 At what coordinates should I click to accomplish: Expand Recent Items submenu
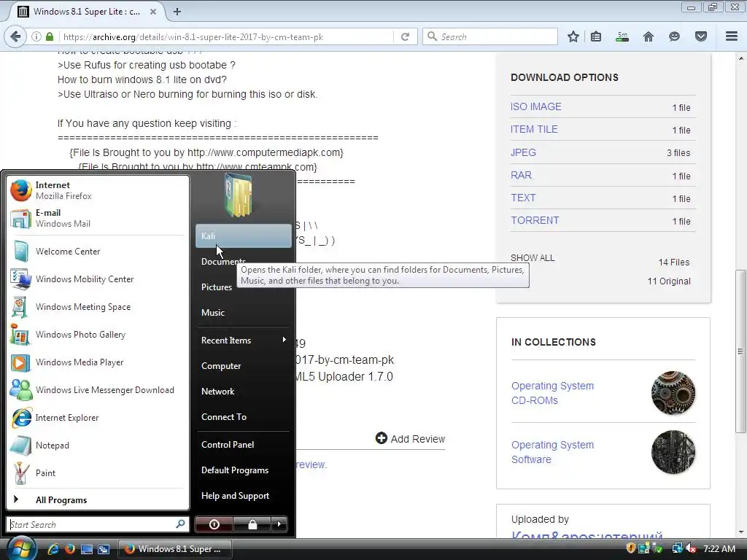(x=244, y=340)
